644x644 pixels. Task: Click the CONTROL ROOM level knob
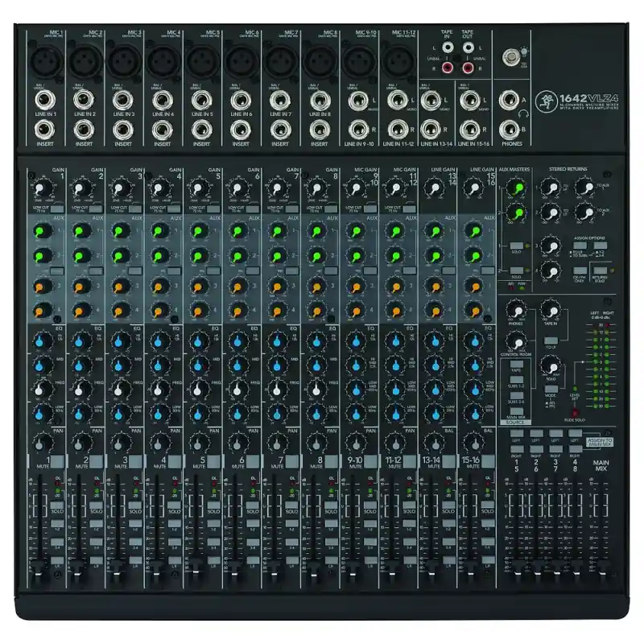pos(515,341)
